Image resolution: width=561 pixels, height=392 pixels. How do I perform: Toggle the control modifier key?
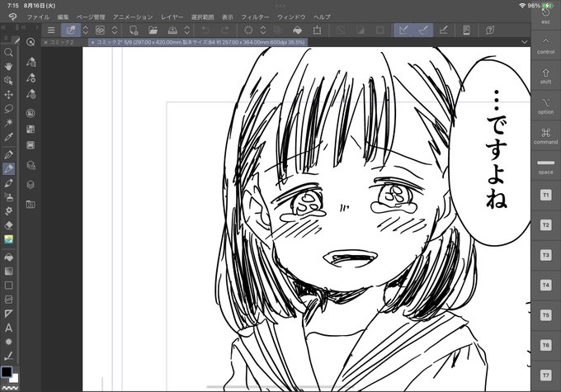coord(545,46)
